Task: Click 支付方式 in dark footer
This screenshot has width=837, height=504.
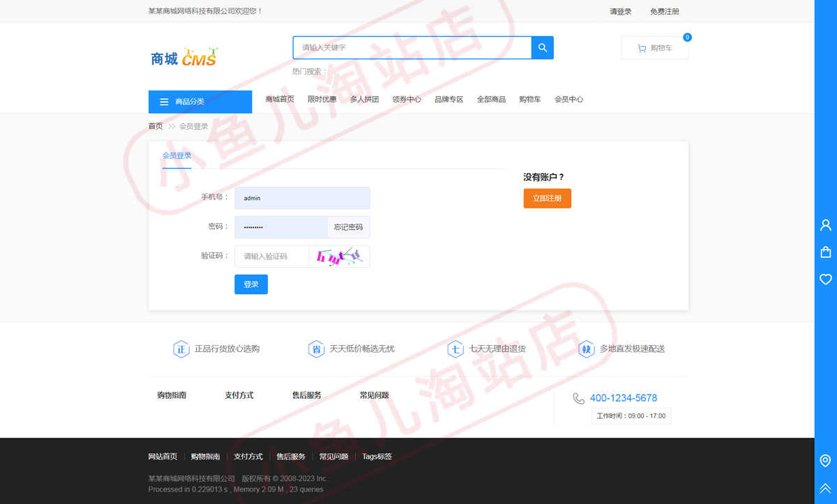Action: (x=248, y=457)
